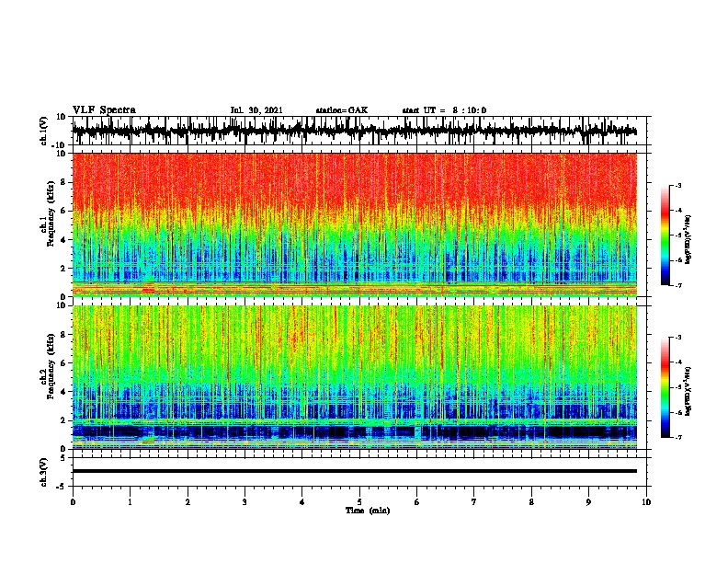728x563 pixels.
Task: Click the "-5" tick on ch.3(V) axis
Action: (63, 487)
